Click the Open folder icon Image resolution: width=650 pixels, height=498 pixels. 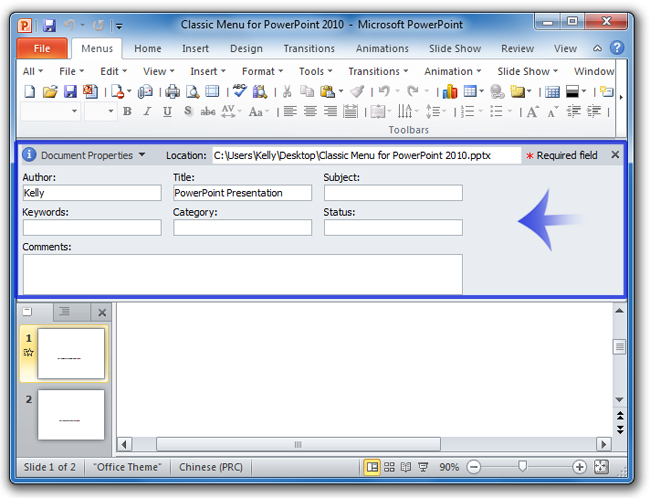point(50,91)
